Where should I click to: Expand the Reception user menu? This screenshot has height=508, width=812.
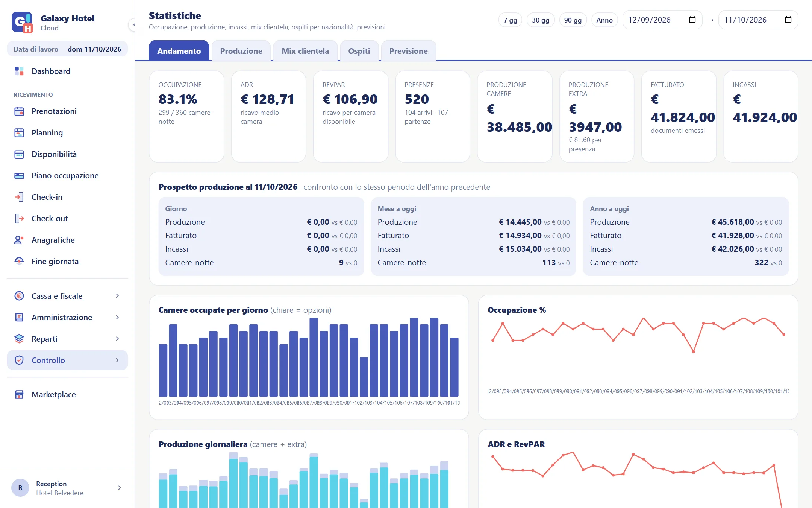[x=67, y=488]
